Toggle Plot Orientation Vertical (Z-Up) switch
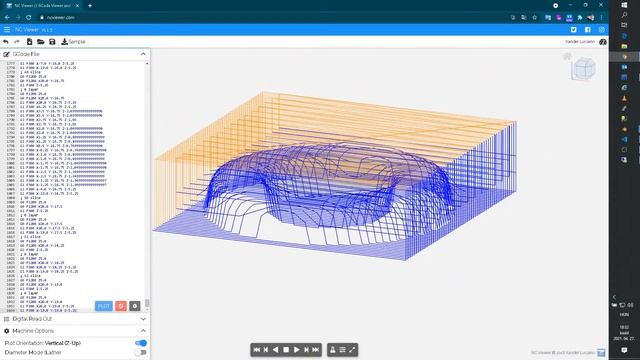Screen dimensions: 640x360 (x=141, y=343)
